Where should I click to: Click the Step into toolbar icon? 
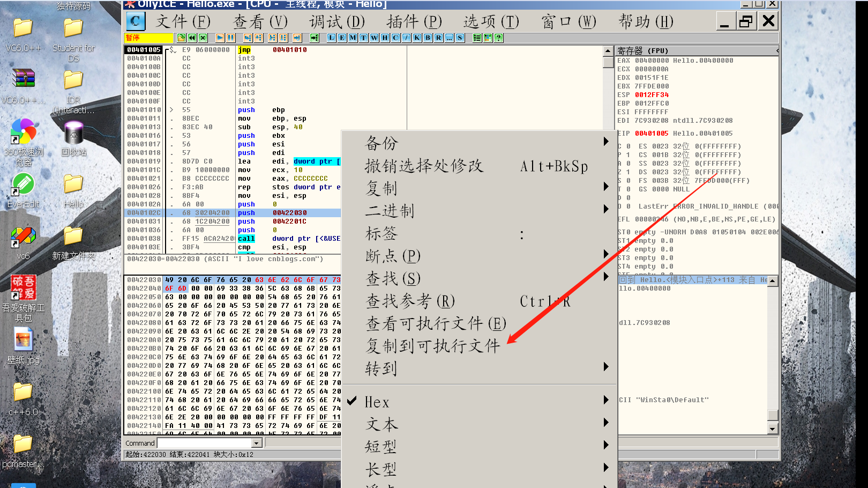248,38
